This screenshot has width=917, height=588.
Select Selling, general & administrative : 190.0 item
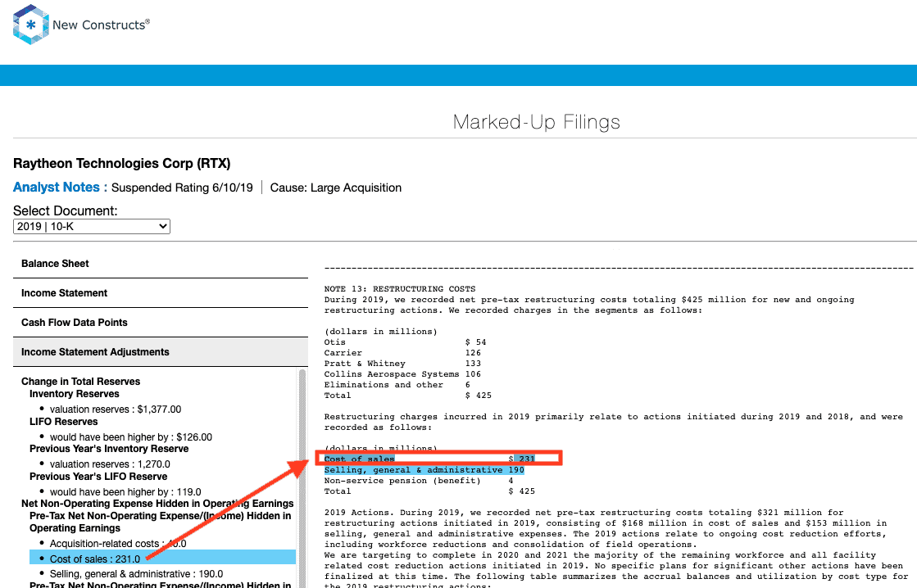pos(136,574)
